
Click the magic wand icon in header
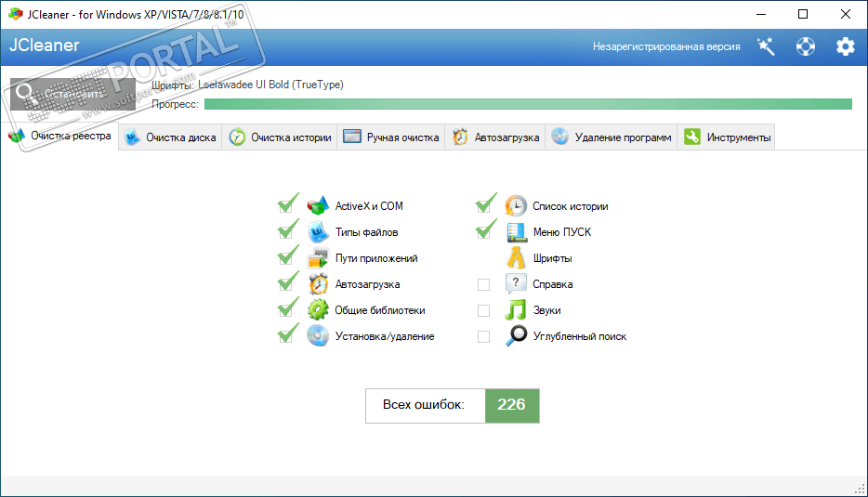click(x=766, y=46)
